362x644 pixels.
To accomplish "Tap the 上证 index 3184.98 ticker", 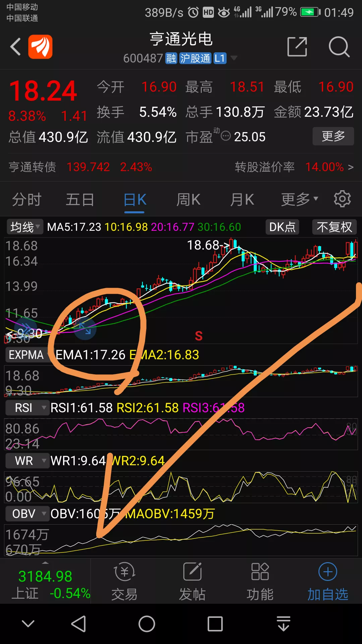I will tap(45, 577).
